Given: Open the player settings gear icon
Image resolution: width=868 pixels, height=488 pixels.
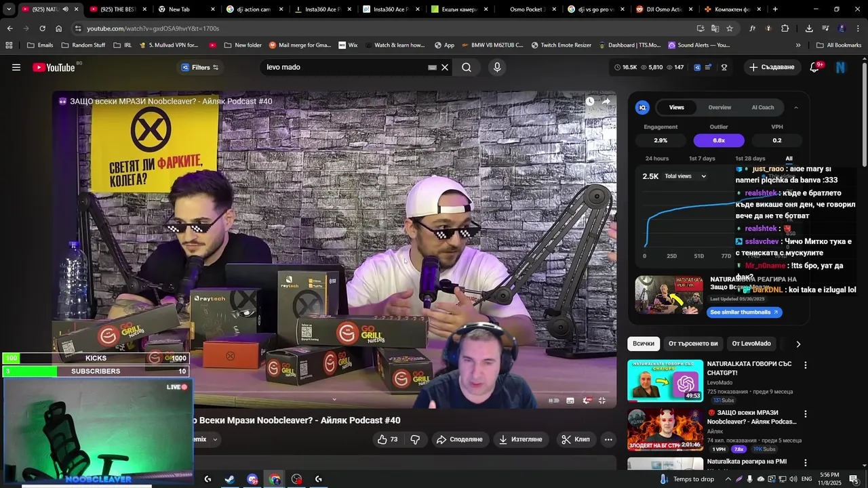Looking at the screenshot, I should (x=587, y=401).
